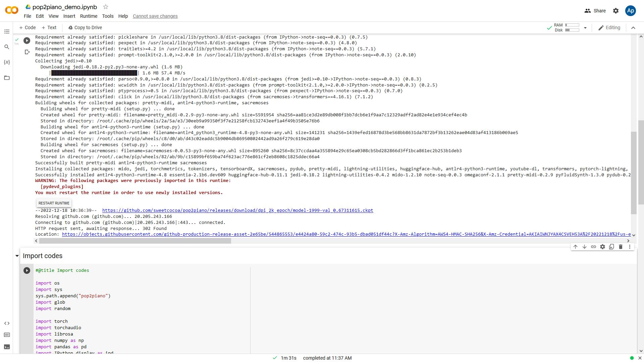Screen dimensions: 644x362
Task: Open the RAM and Disk connection dropdown
Action: [x=585, y=28]
